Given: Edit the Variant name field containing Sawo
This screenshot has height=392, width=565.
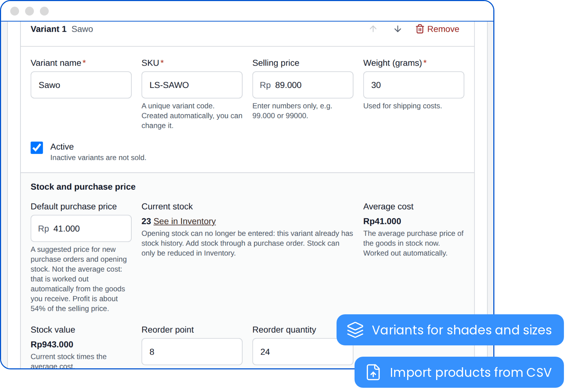Looking at the screenshot, I should point(81,85).
